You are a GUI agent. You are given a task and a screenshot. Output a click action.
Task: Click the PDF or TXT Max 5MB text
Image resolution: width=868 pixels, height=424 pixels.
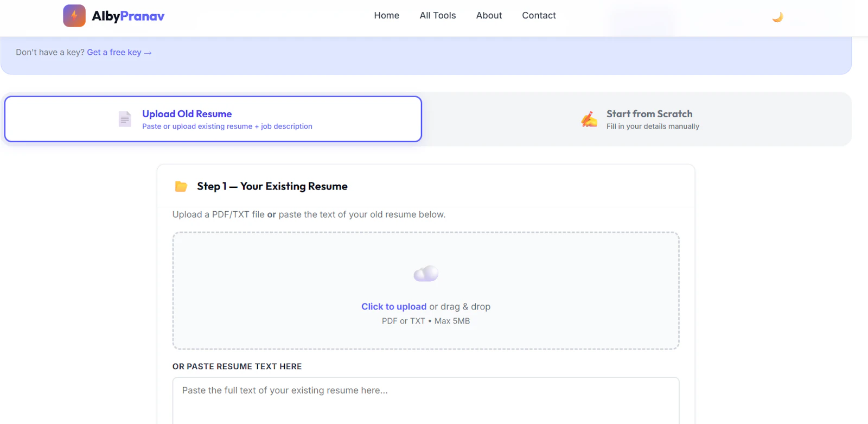[426, 321]
